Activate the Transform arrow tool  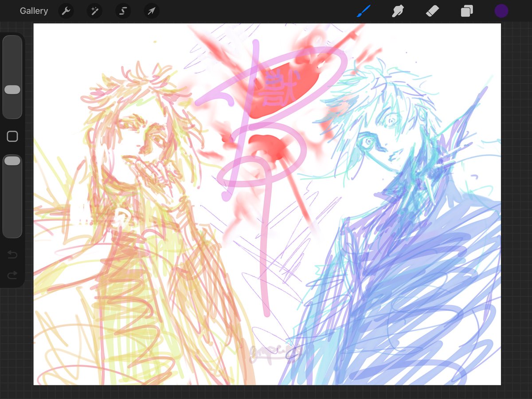(x=152, y=11)
